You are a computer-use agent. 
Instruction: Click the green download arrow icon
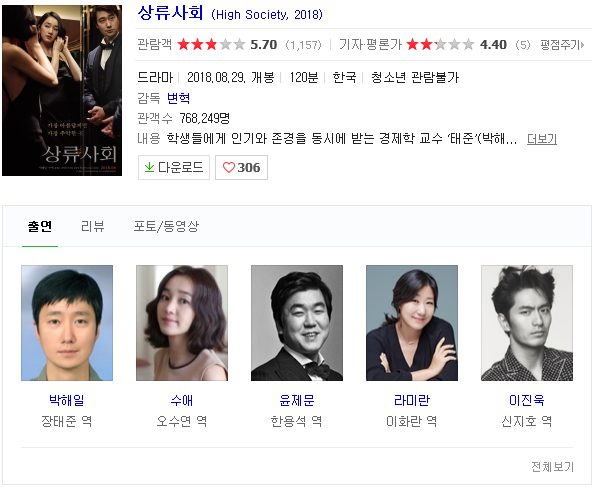point(149,167)
